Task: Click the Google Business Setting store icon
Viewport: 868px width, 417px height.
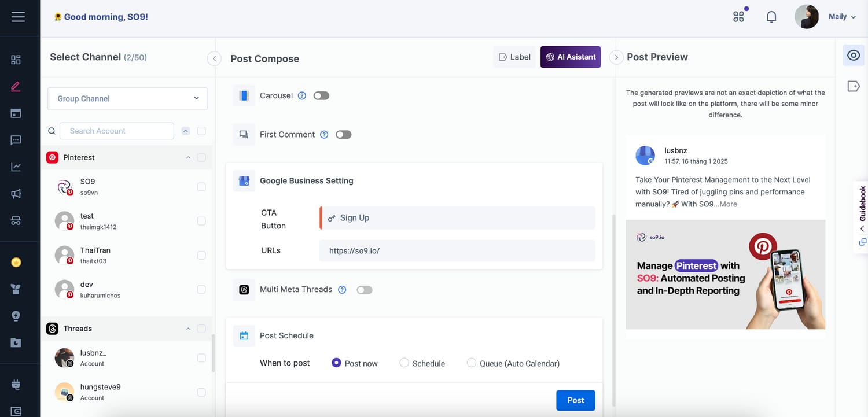Action: click(244, 181)
